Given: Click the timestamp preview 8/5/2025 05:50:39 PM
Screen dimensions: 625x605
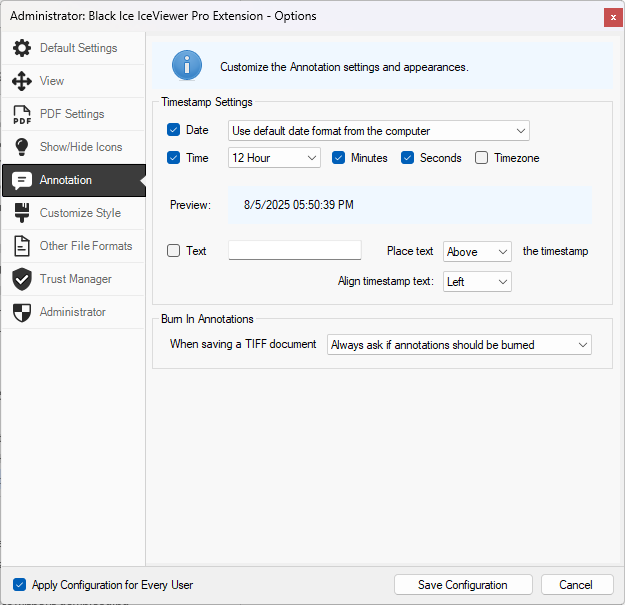Looking at the screenshot, I should pos(299,205).
